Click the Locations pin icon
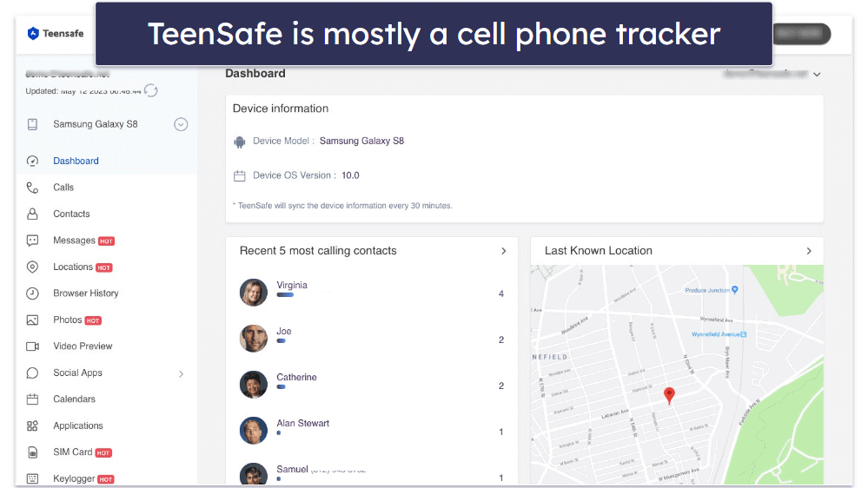This screenshot has height=488, width=868. 33,267
